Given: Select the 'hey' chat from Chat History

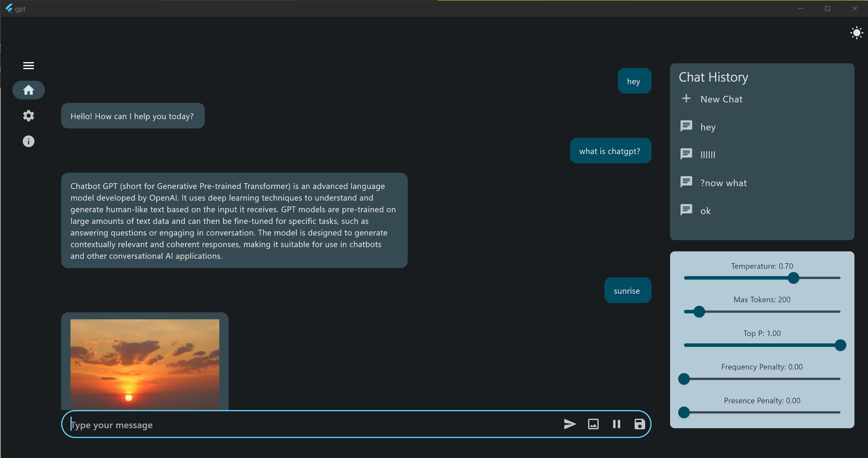Looking at the screenshot, I should pos(708,127).
